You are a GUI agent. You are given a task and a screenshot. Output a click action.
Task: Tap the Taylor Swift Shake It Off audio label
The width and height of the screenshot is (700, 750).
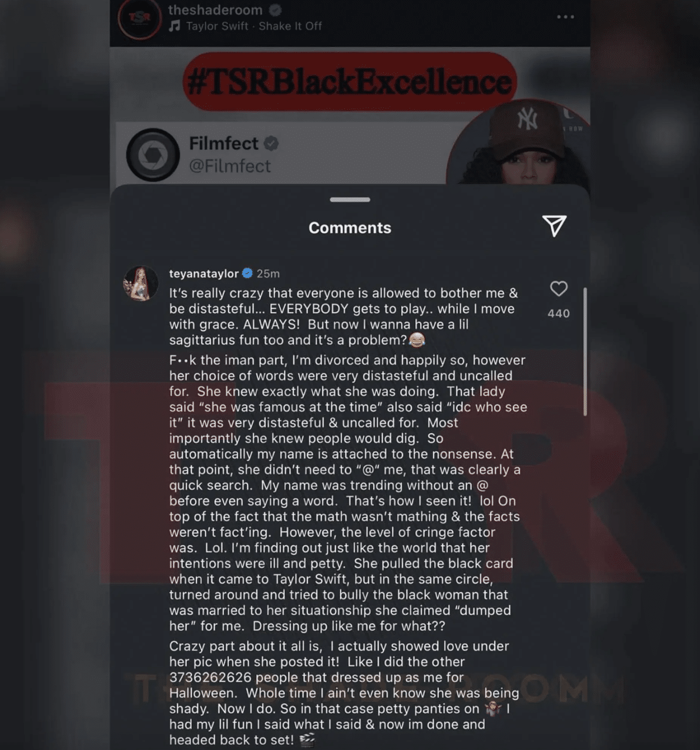[x=254, y=26]
